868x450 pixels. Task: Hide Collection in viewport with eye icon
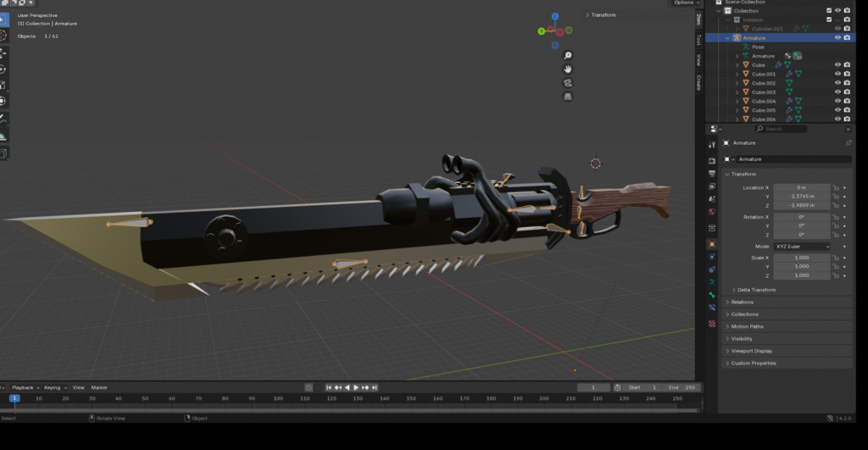pyautogui.click(x=837, y=10)
